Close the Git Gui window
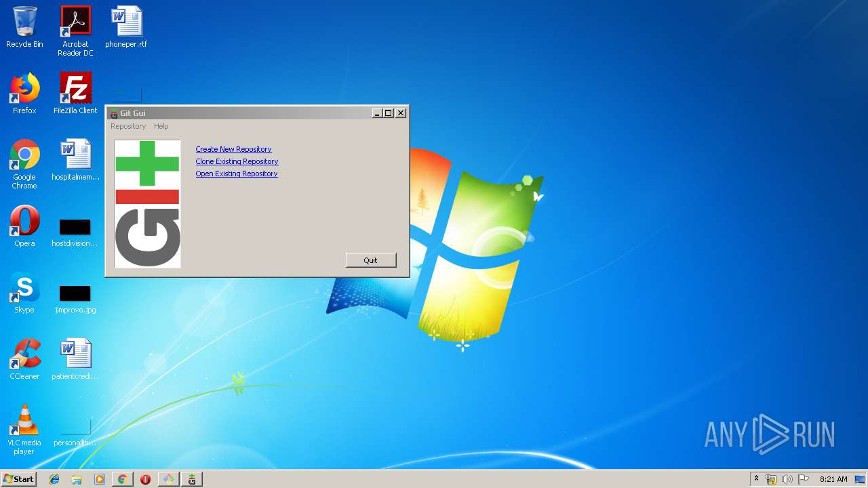Viewport: 868px width, 488px height. click(x=401, y=113)
